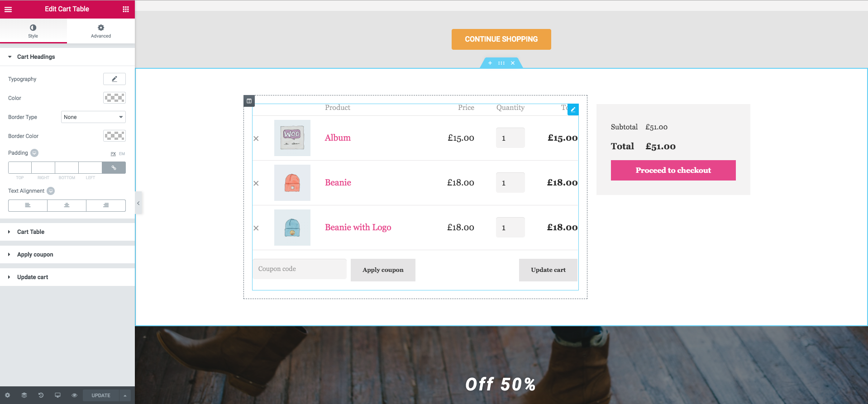The height and width of the screenshot is (404, 868).
Task: Edit the cart table widget pencil
Action: 573,109
